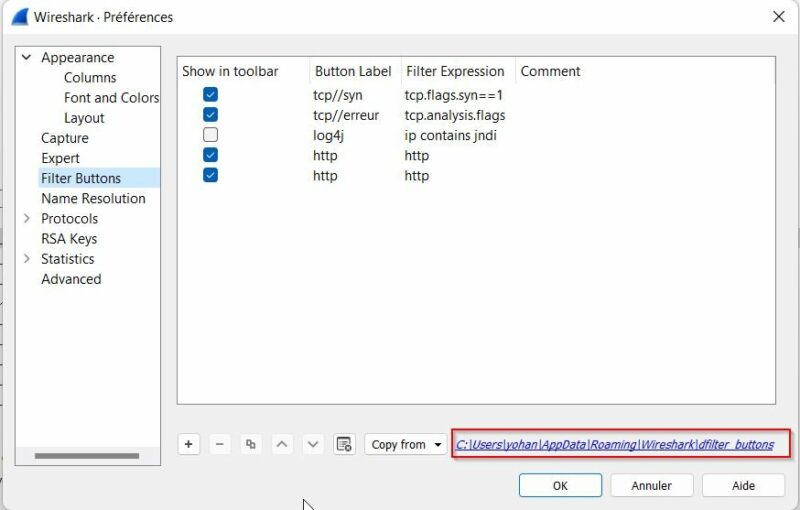The image size is (800, 510).
Task: Open the Copy from dropdown
Action: (x=406, y=444)
